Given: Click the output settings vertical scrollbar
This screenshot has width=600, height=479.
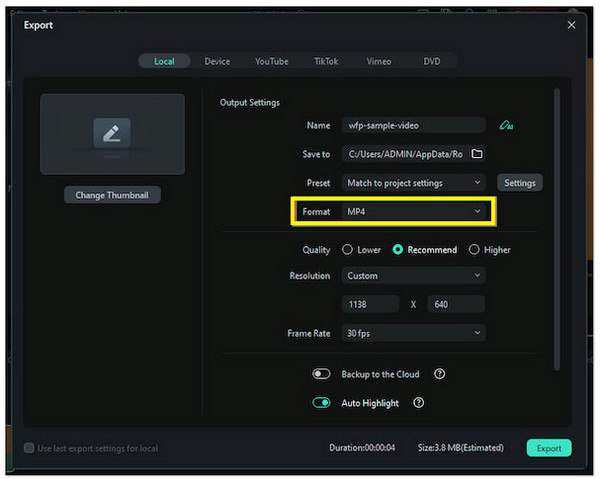Looking at the screenshot, I should tap(557, 230).
